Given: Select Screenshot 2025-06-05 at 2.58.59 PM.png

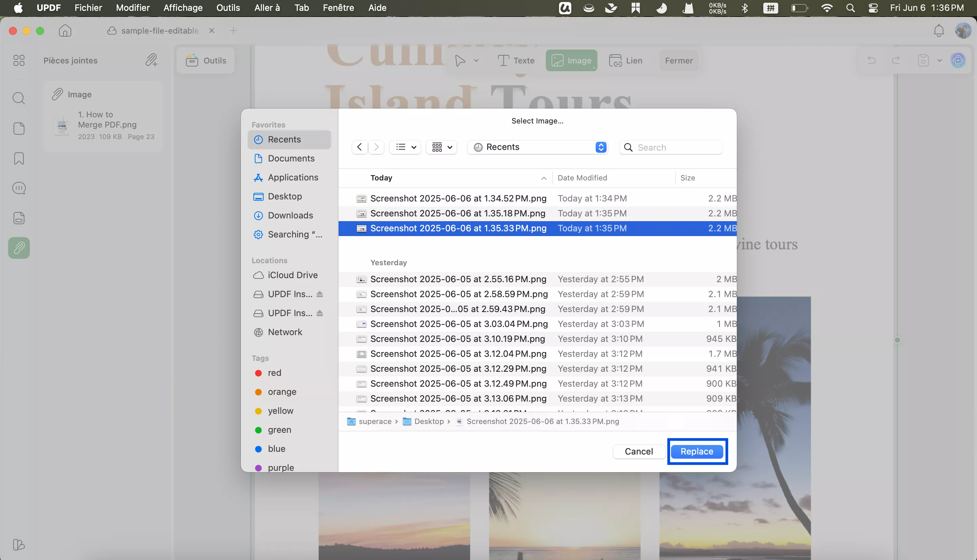Looking at the screenshot, I should pyautogui.click(x=537, y=294).
